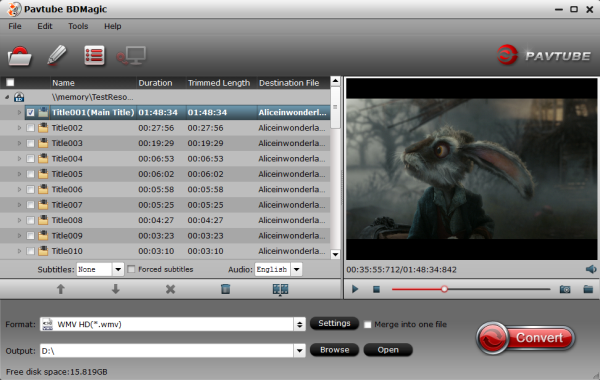
Task: Toggle Merge into one file
Action: 367,325
